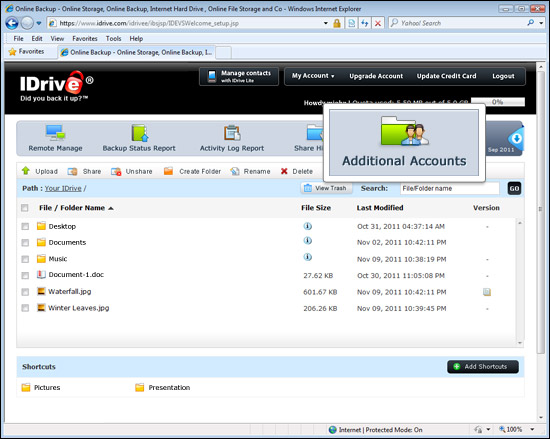The height and width of the screenshot is (439, 550).
Task: Open the Pictures shortcut folder
Action: pyautogui.click(x=41, y=387)
